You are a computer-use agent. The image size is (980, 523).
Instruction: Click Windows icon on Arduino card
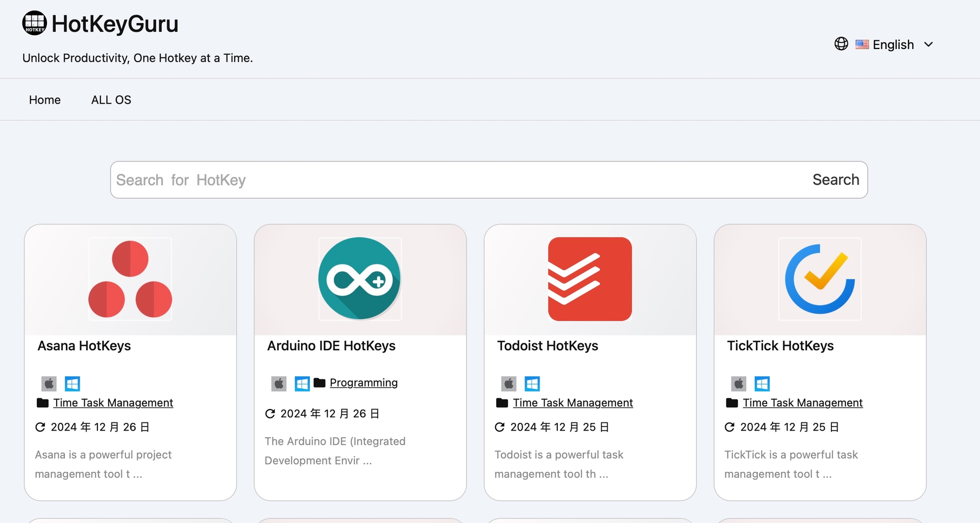(302, 384)
